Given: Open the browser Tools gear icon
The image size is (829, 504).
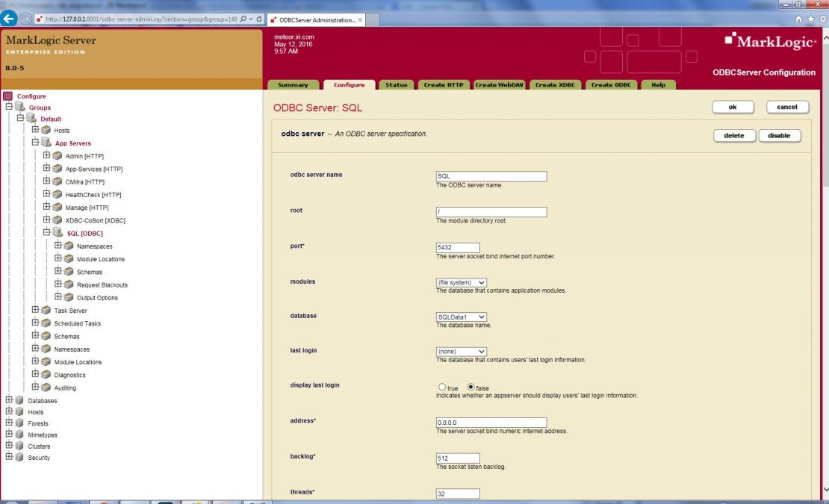Looking at the screenshot, I should click(823, 19).
